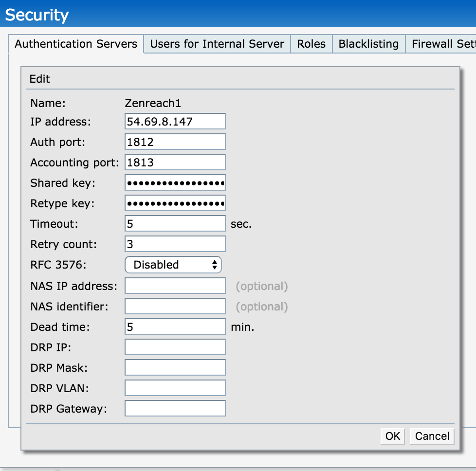Click the NAS IP address field
The image size is (476, 471).
(x=175, y=286)
